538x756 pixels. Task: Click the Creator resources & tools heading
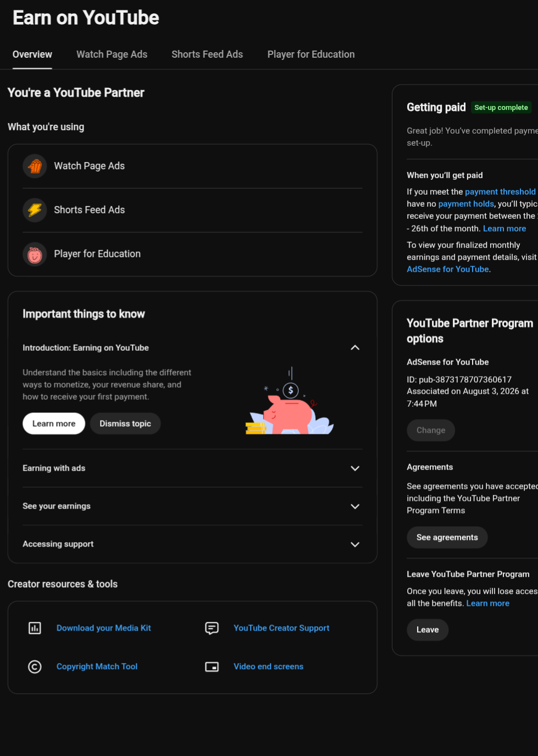click(63, 584)
